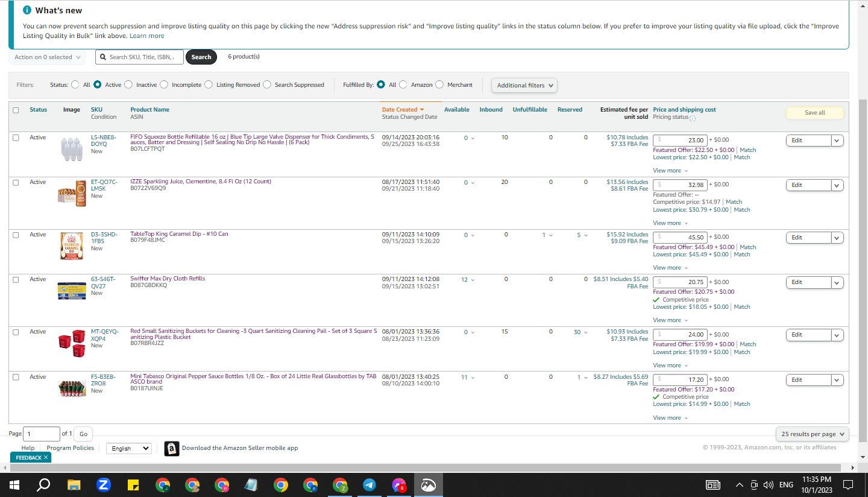Open Messenger from the taskbar
Image resolution: width=868 pixels, height=497 pixels.
(399, 484)
